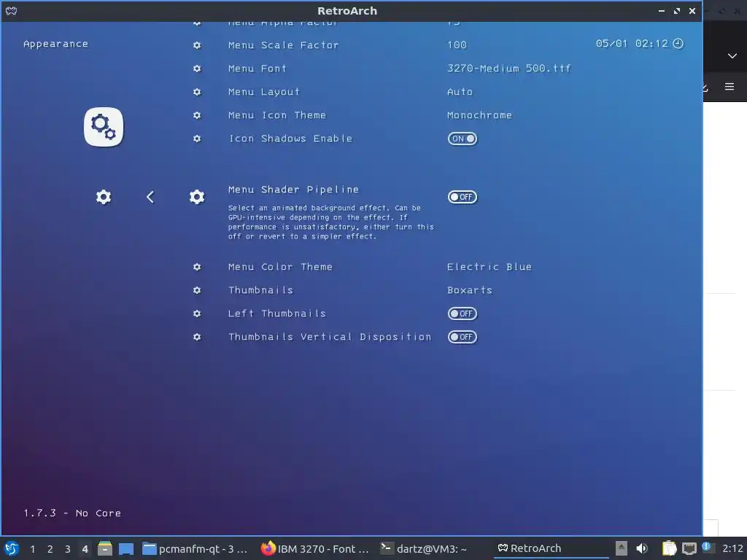Click the network monitor icon in the tray
Screen dimensions: 747x560
[x=689, y=548]
